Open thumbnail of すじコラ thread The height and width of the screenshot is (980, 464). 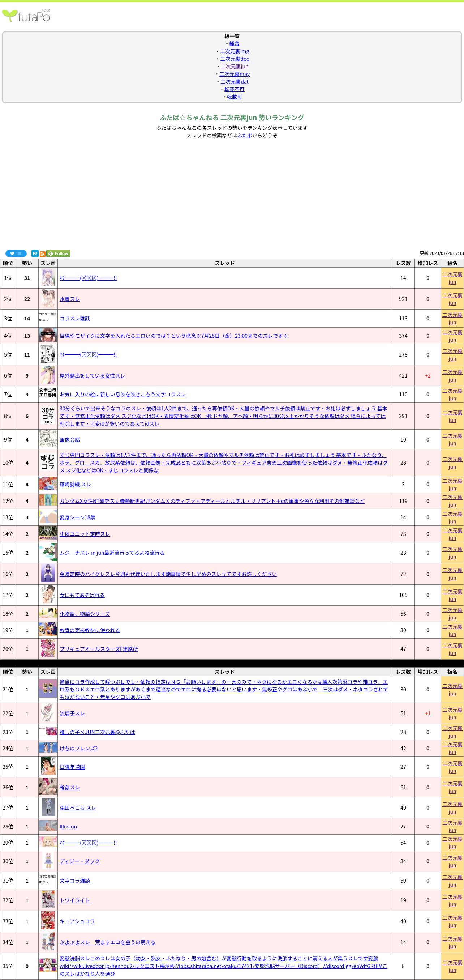48,463
